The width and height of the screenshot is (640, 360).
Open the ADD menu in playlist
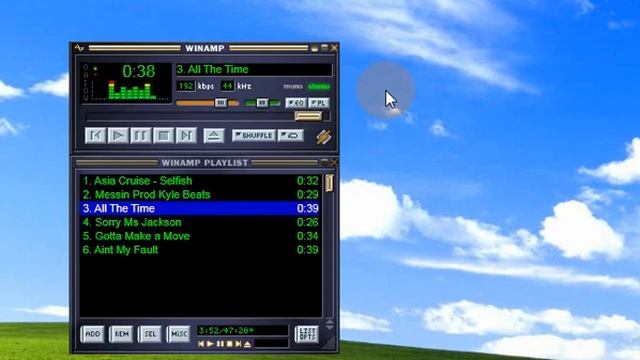pos(93,334)
